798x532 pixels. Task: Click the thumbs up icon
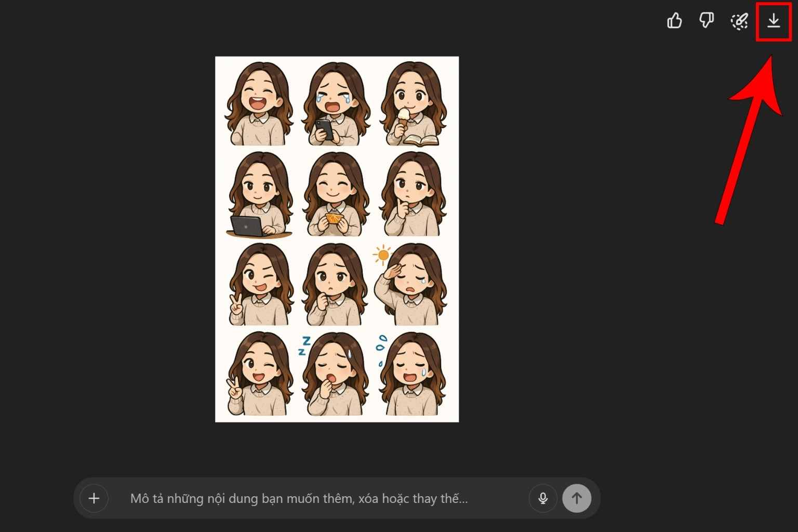point(674,21)
